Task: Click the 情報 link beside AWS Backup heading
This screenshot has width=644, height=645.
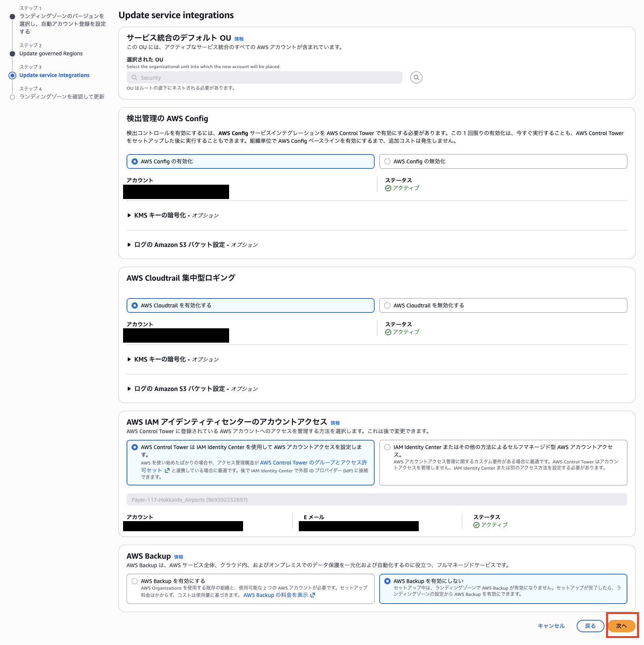Action: (x=178, y=557)
